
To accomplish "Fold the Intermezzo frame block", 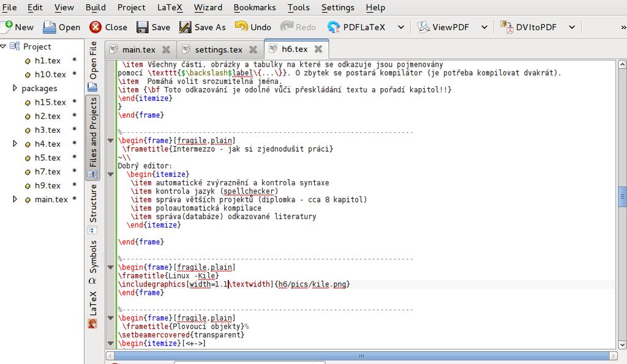I will click(x=111, y=141).
